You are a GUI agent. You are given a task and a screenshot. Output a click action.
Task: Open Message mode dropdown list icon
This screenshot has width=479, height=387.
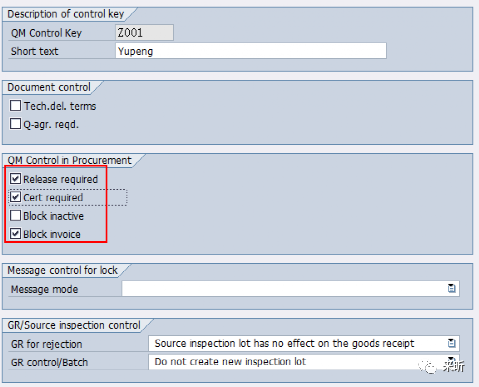451,288
